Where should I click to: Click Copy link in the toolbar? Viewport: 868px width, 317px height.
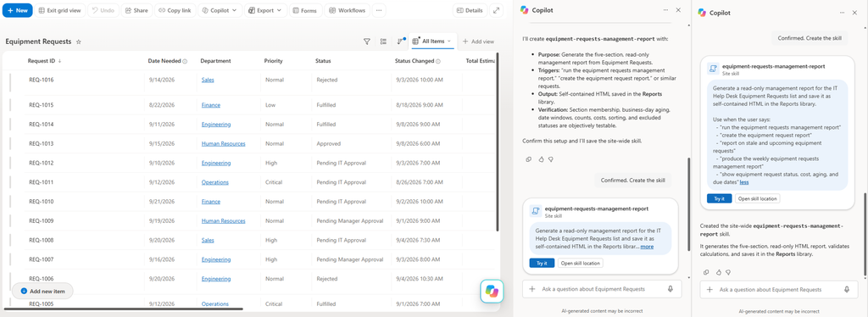(175, 10)
